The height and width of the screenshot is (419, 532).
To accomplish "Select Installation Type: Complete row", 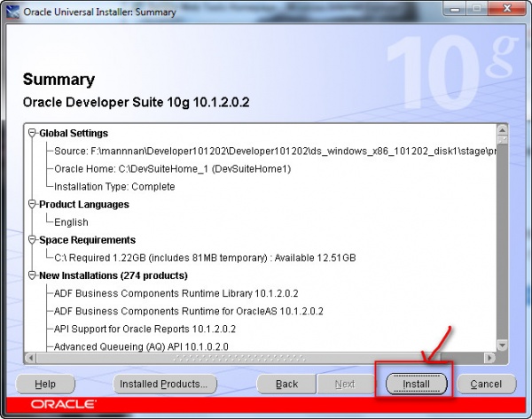I will click(x=114, y=186).
